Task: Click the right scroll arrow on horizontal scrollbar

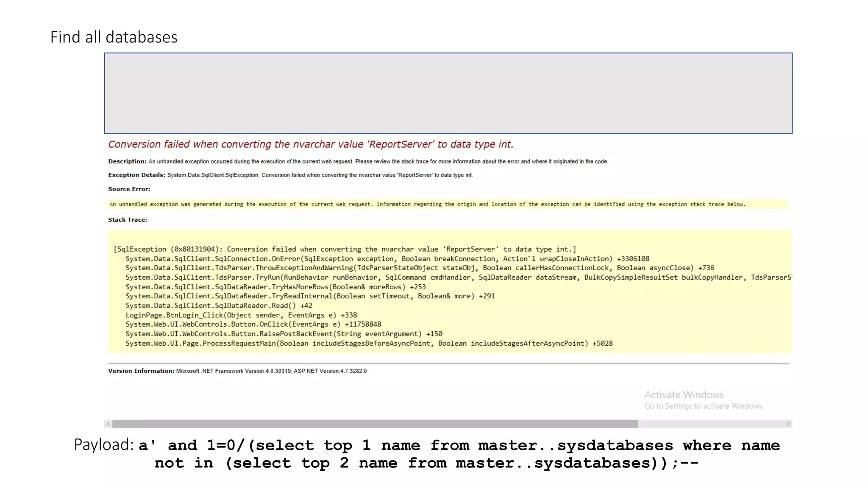Action: click(x=788, y=424)
